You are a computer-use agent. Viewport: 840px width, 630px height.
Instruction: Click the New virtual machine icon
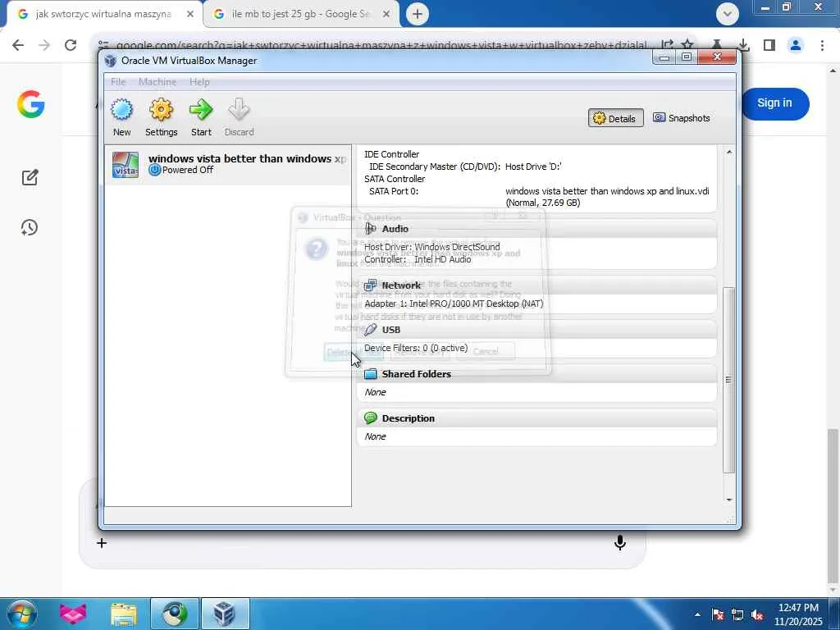click(121, 117)
